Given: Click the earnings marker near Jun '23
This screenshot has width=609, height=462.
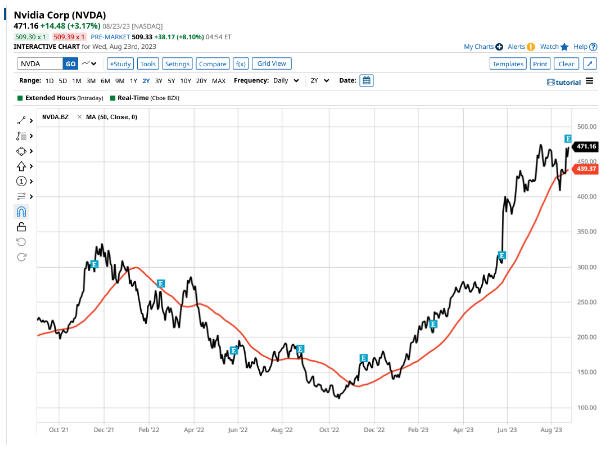Looking at the screenshot, I should click(x=502, y=255).
